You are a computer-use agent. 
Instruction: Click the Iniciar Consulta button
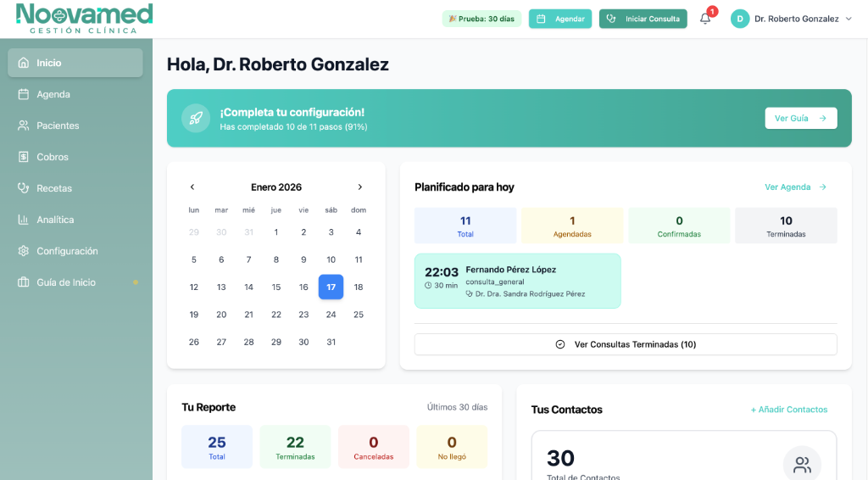pyautogui.click(x=643, y=19)
